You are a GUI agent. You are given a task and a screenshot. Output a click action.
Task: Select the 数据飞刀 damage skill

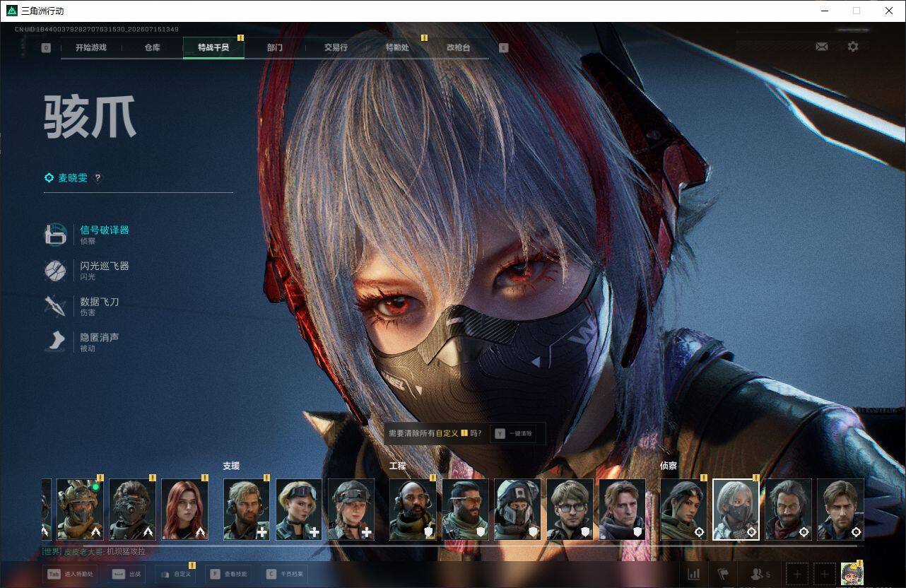82,306
